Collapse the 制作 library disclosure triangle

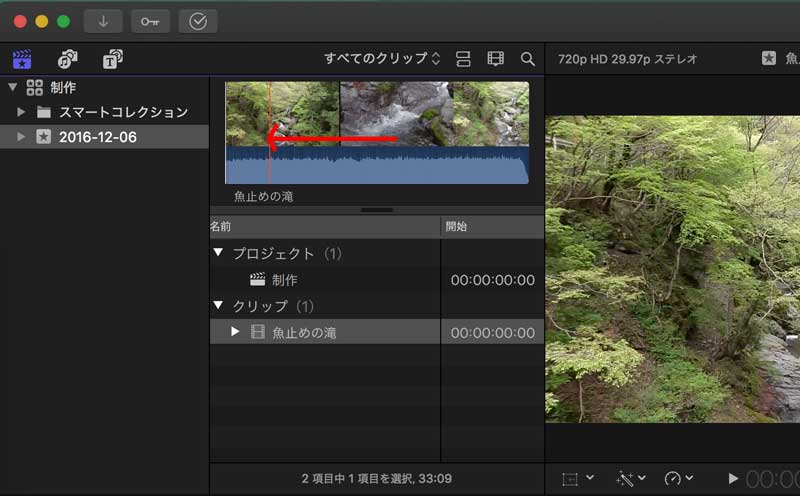[x=12, y=87]
